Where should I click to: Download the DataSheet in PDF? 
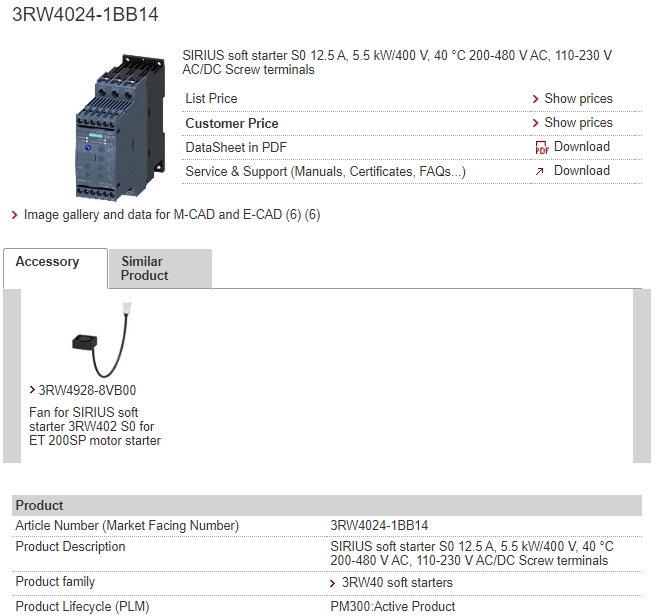tap(582, 146)
